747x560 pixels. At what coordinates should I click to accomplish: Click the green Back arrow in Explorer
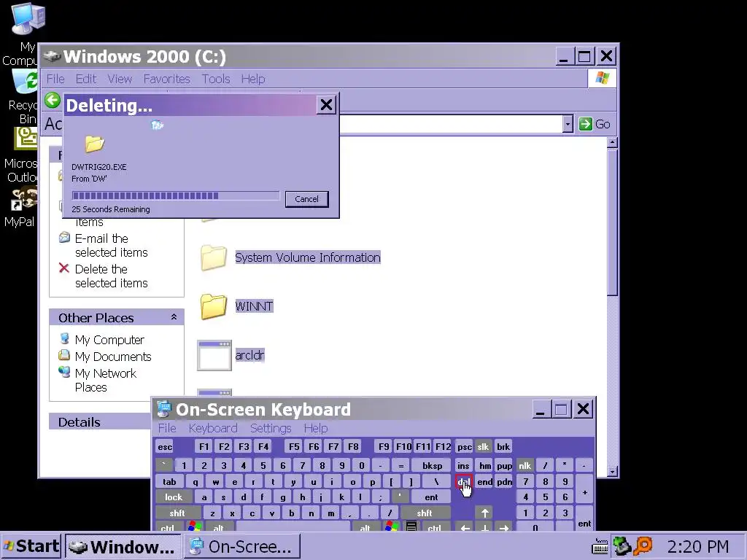pos(53,101)
